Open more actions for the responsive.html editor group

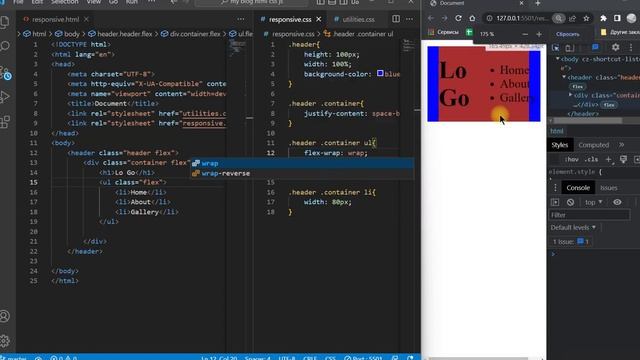(241, 19)
